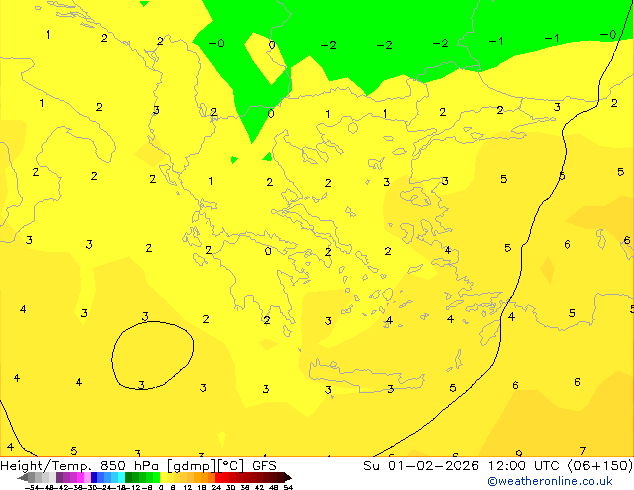Select the 'Height/Temp.' title text
Screen dimensions: 634x490
tap(48, 466)
